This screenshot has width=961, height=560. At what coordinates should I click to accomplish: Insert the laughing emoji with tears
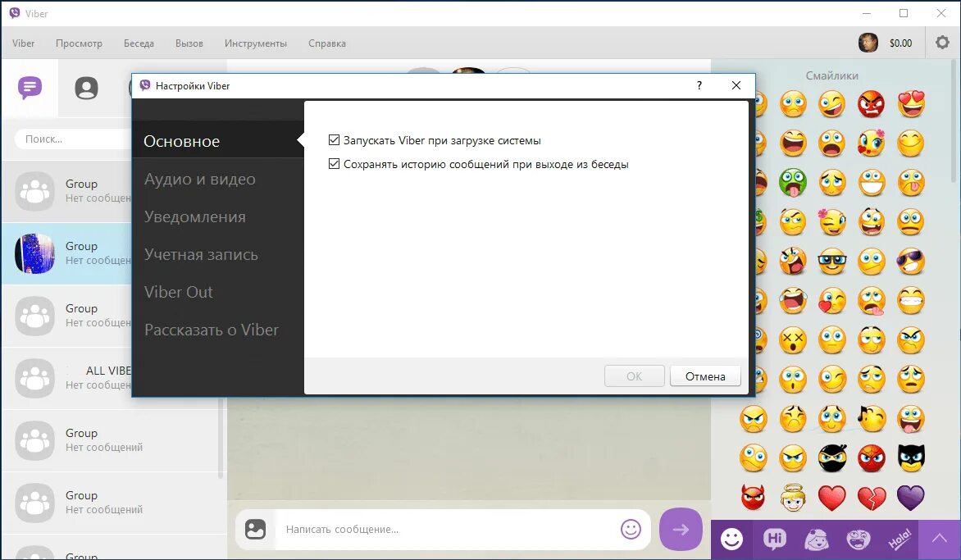point(792,300)
